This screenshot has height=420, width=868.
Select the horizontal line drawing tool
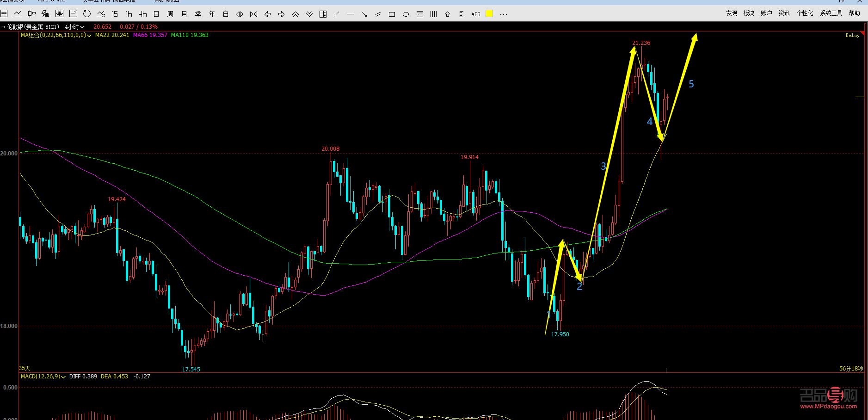pyautogui.click(x=351, y=14)
